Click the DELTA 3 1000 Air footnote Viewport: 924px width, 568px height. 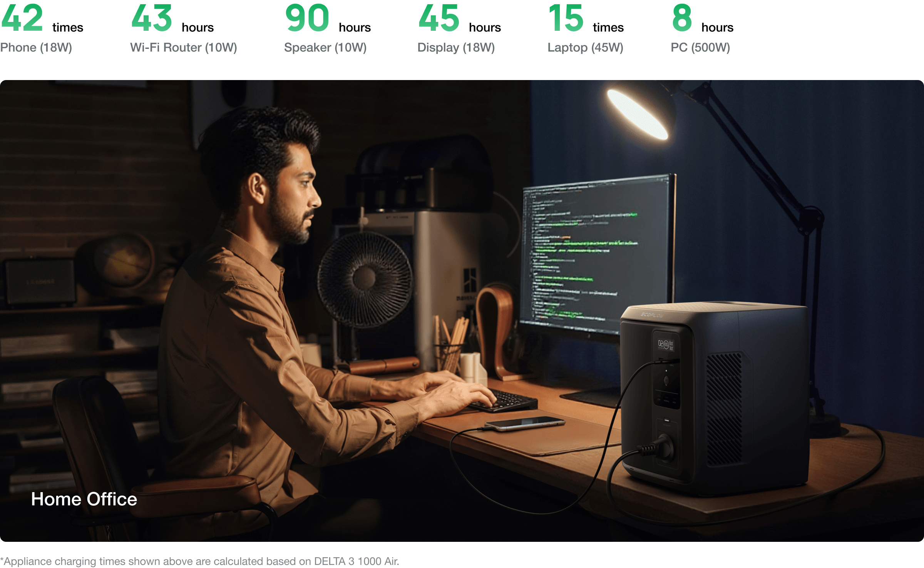(199, 561)
